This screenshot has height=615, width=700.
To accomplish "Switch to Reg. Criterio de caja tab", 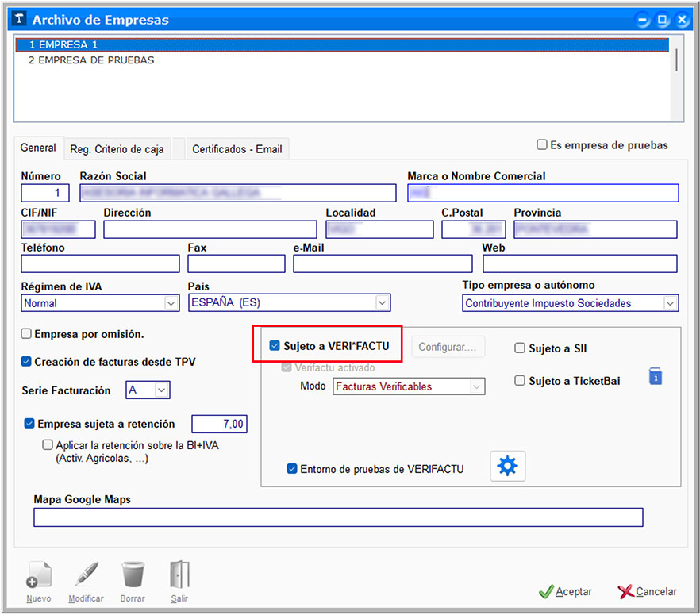I will (x=117, y=148).
